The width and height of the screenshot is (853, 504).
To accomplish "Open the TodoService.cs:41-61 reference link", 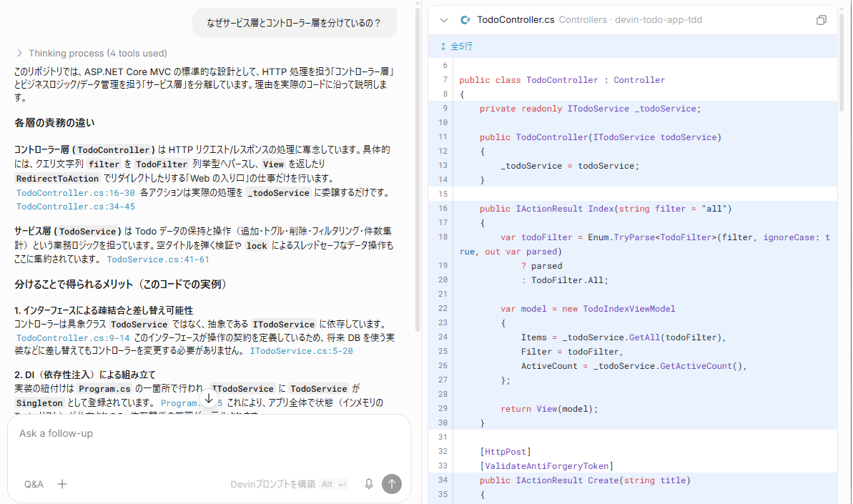I will click(x=158, y=260).
